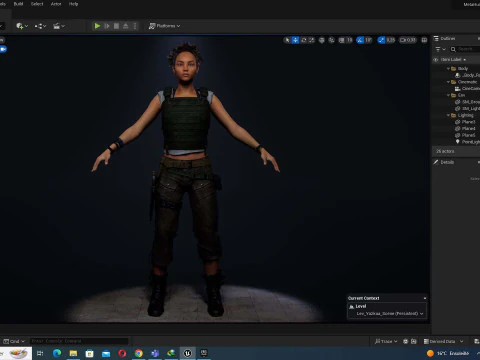Select the first SM_ mesh under Env
Screen dimensions: 480x360
pos(468,102)
